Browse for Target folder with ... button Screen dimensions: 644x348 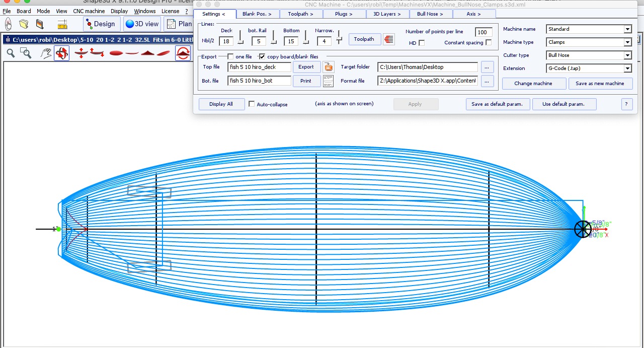click(488, 66)
